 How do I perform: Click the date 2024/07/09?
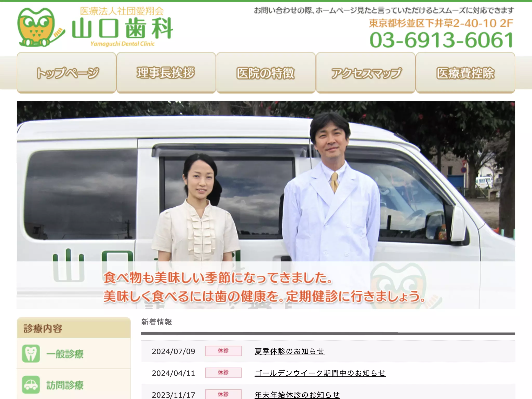click(174, 351)
